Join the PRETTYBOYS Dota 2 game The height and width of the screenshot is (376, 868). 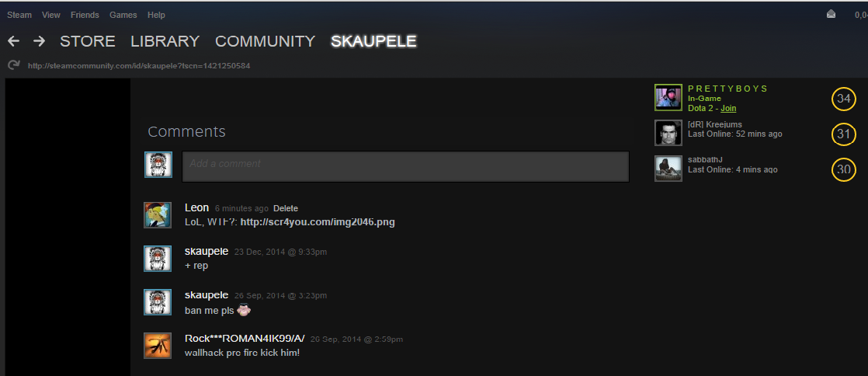(728, 109)
